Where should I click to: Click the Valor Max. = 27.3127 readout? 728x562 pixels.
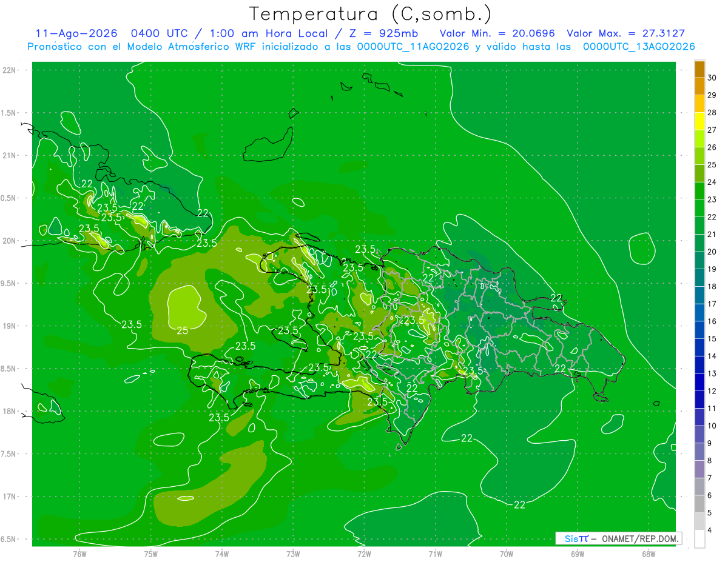click(x=626, y=33)
